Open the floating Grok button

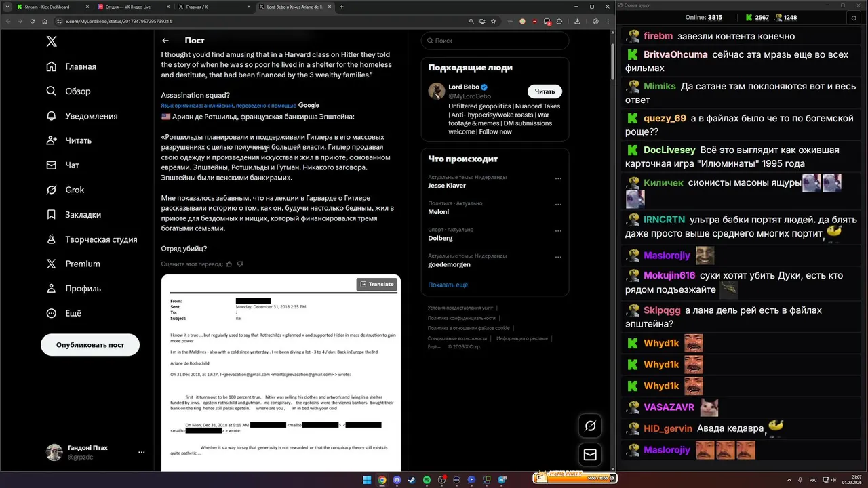[590, 426]
